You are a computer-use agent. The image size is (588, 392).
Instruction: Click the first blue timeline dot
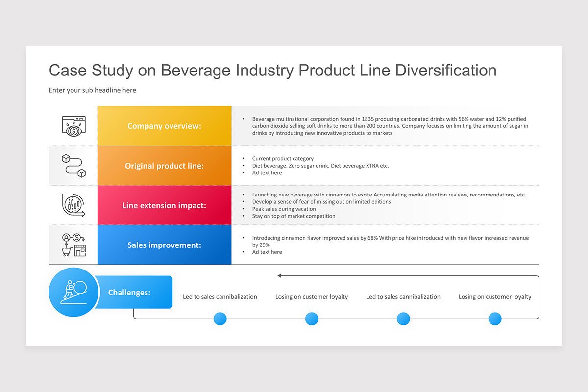(220, 319)
